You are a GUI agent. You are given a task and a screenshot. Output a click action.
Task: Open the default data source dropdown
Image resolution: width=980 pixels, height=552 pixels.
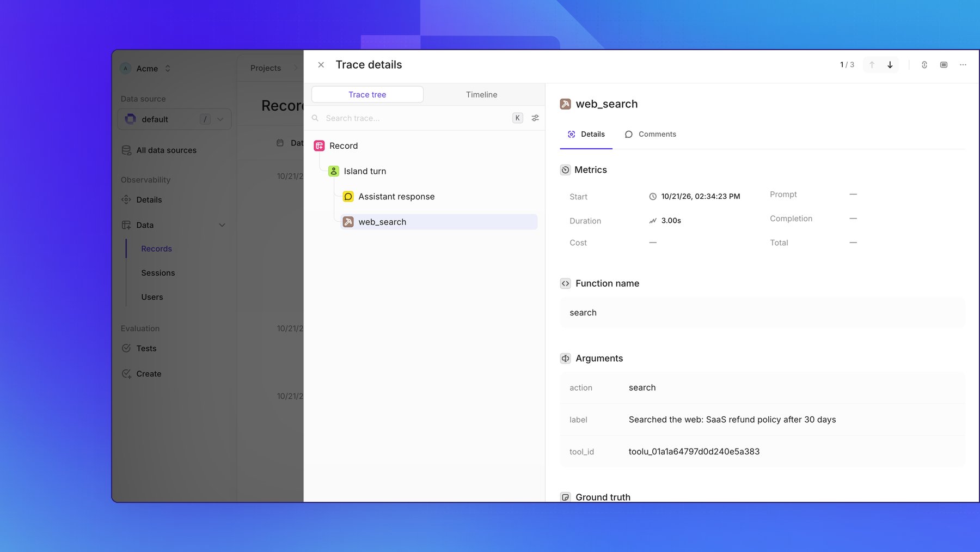pyautogui.click(x=175, y=119)
